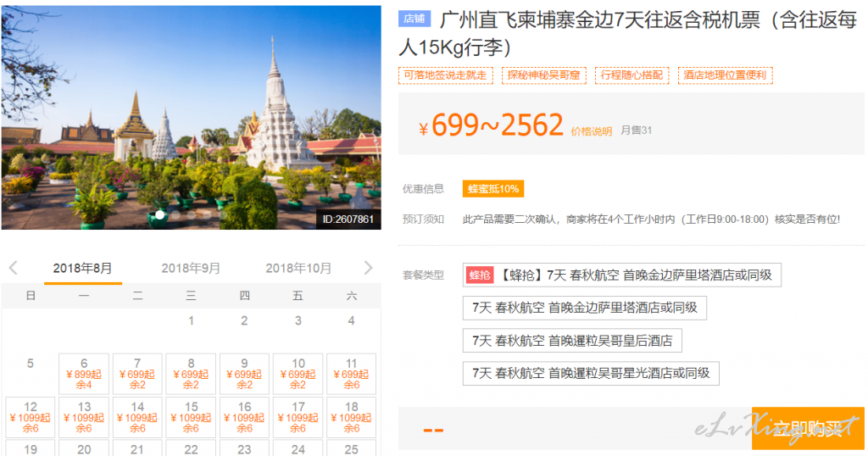
Task: Click the 优惠信息 label
Action: 423,189
